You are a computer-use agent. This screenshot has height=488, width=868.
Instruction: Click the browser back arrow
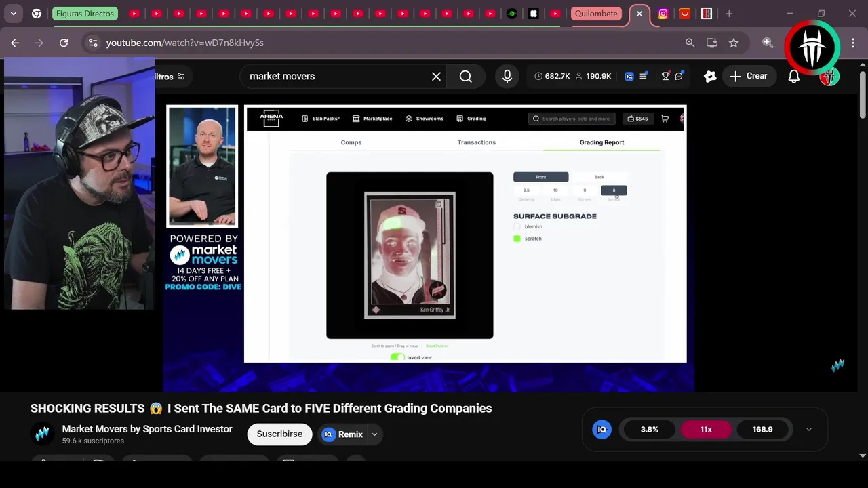[x=15, y=43]
